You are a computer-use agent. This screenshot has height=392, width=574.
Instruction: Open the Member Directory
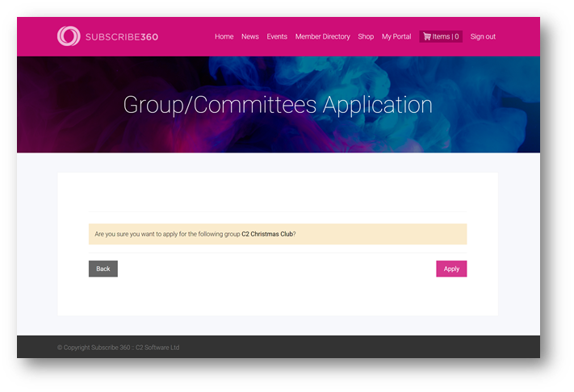(x=322, y=36)
